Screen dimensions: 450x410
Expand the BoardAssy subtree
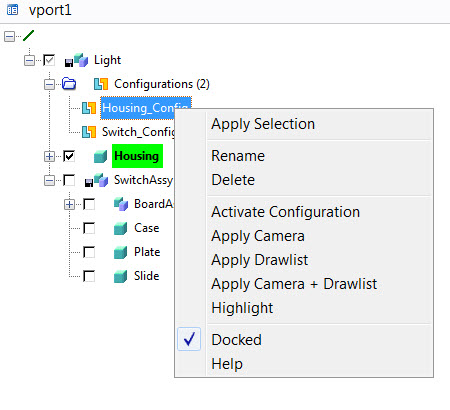coord(69,204)
